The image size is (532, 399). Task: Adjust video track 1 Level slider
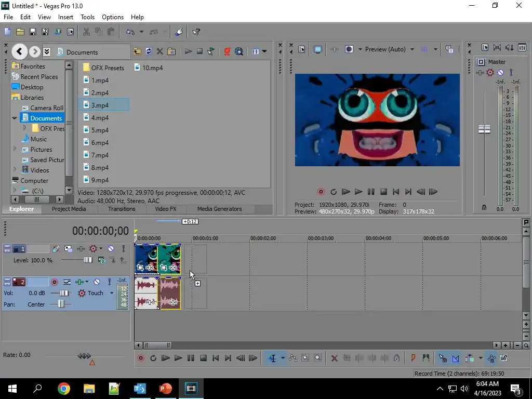(87, 260)
